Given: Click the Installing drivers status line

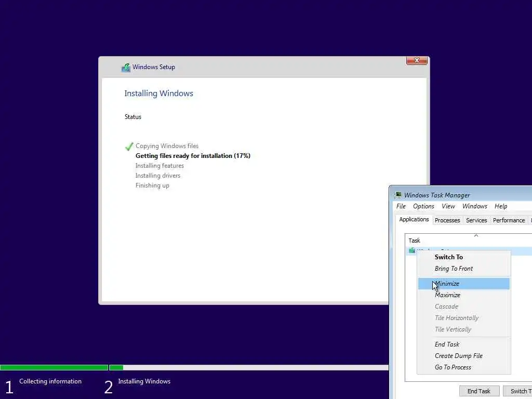Looking at the screenshot, I should click(x=158, y=176).
